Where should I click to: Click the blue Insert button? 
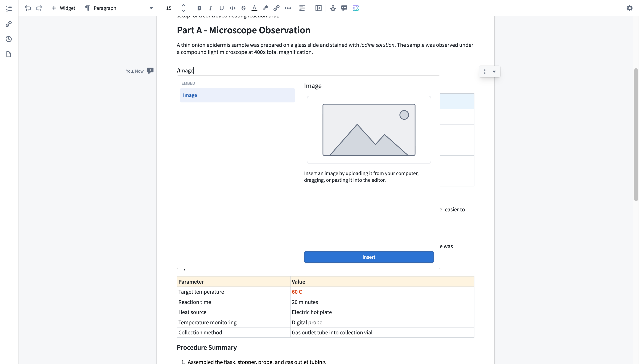369,257
